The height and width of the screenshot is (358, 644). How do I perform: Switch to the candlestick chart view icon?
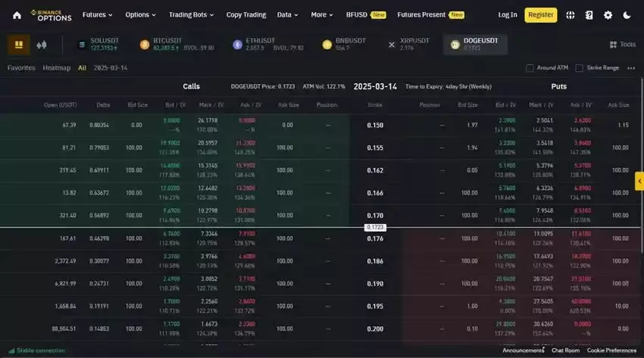[41, 45]
